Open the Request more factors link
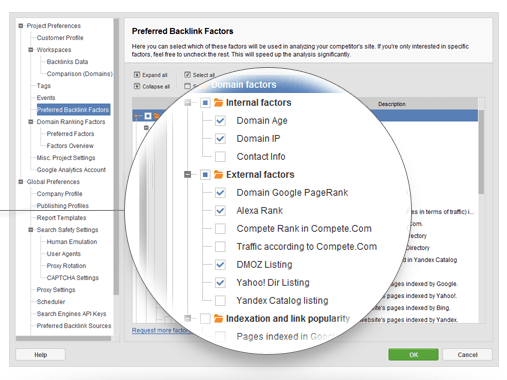The width and height of the screenshot is (507, 380). [x=161, y=330]
